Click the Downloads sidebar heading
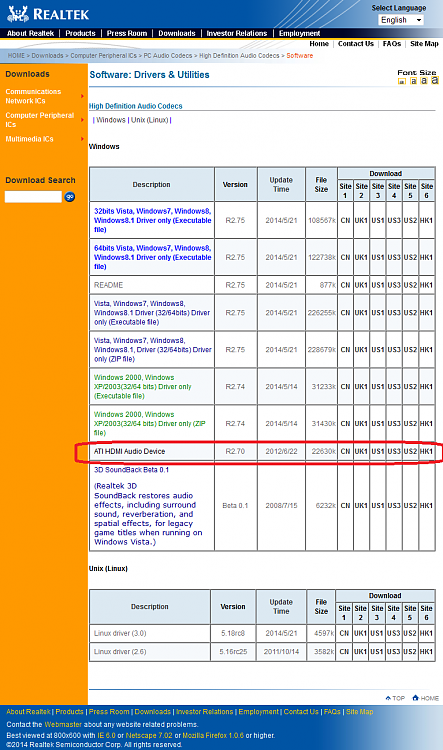Screen dimensions: 443x750 coord(27,74)
